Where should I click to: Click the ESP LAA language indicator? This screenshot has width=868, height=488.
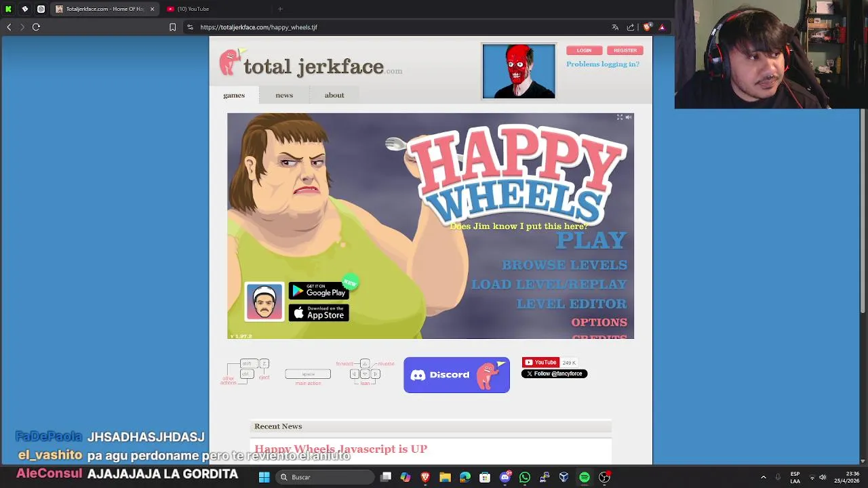click(795, 477)
